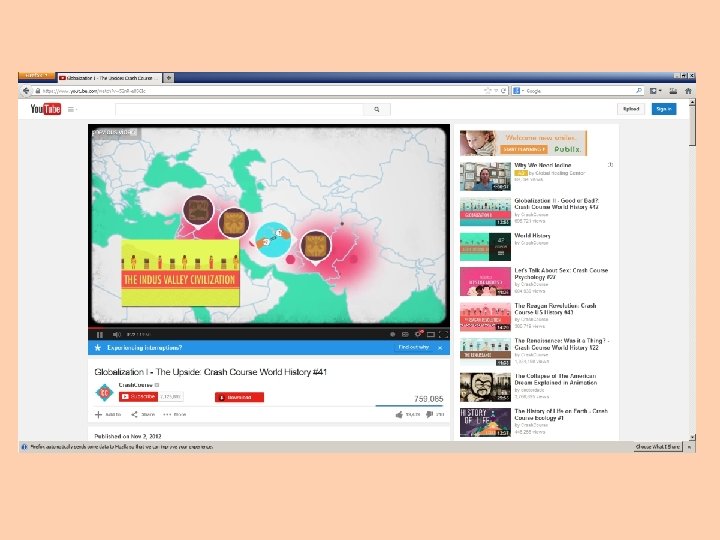Click Find out why in blue banner

[x=413, y=348]
